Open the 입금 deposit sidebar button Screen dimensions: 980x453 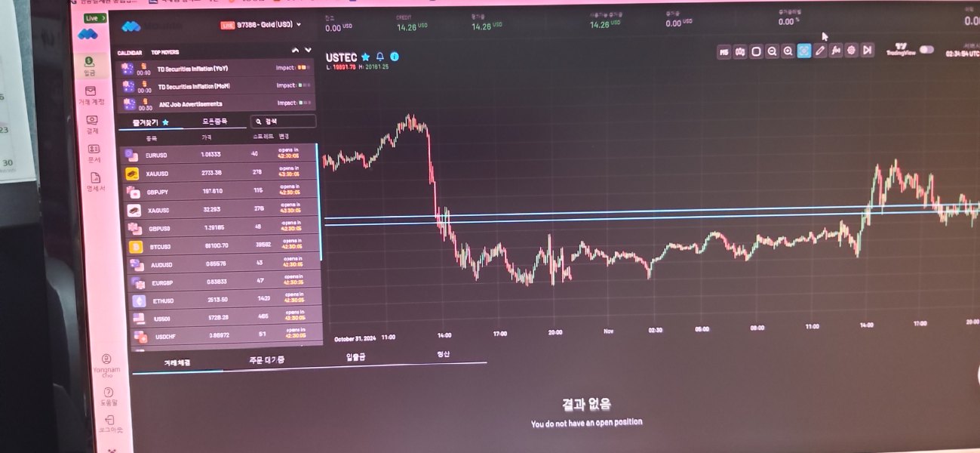tap(90, 66)
